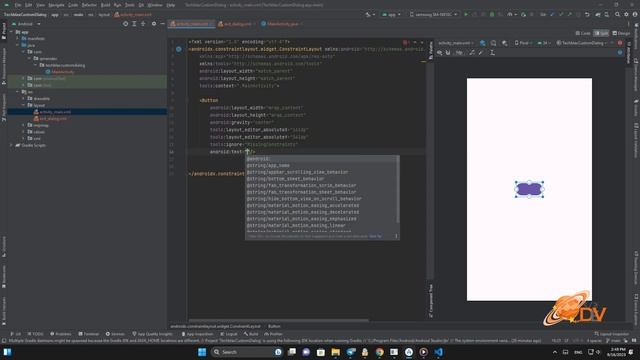Image resolution: width=640 pixels, height=360 pixels.
Task: Expand Gradle Scripts in project tree
Action: (11, 145)
